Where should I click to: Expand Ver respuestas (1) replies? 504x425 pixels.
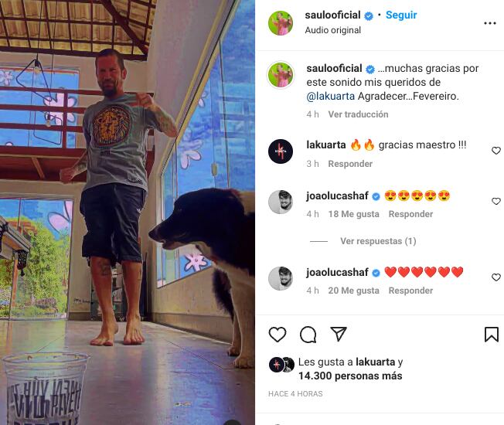(x=378, y=241)
